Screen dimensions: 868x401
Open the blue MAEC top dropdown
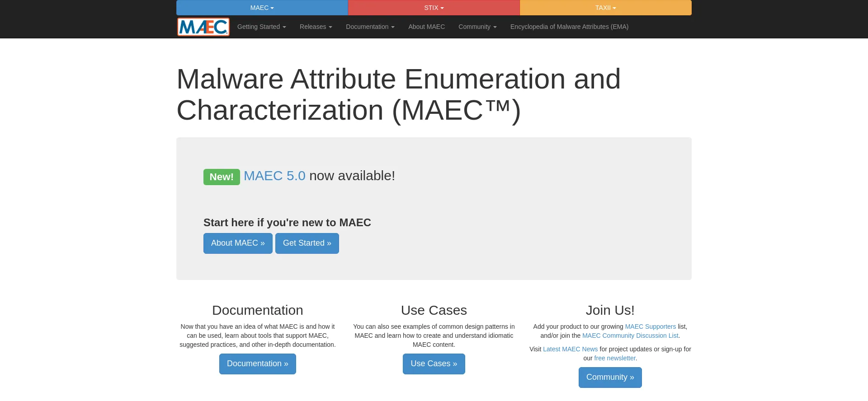(x=262, y=8)
